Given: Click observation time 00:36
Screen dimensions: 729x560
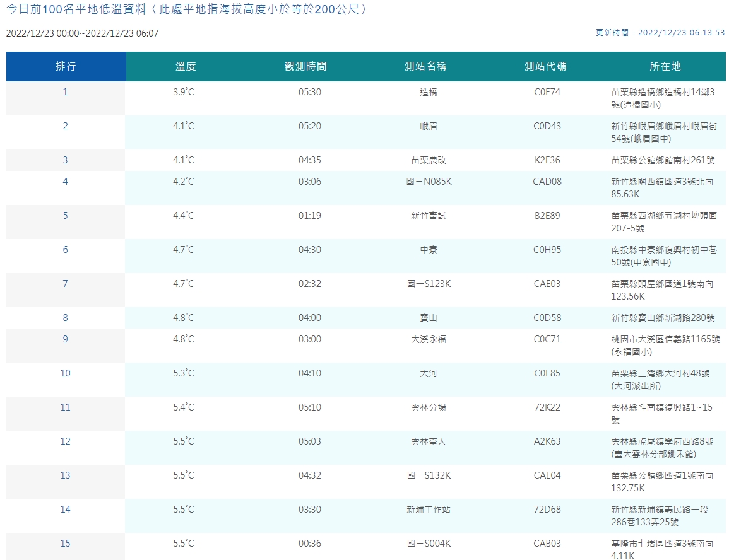Looking at the screenshot, I should tap(310, 544).
